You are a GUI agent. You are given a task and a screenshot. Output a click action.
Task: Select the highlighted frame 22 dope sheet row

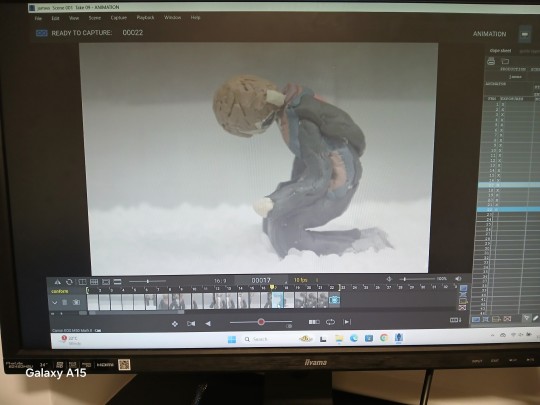508,209
